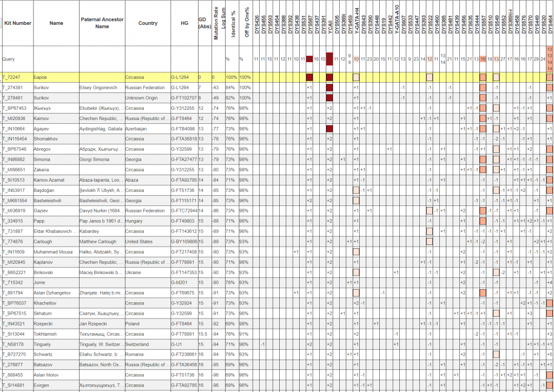Click the HG column header
The image size is (554, 392).
(184, 23)
